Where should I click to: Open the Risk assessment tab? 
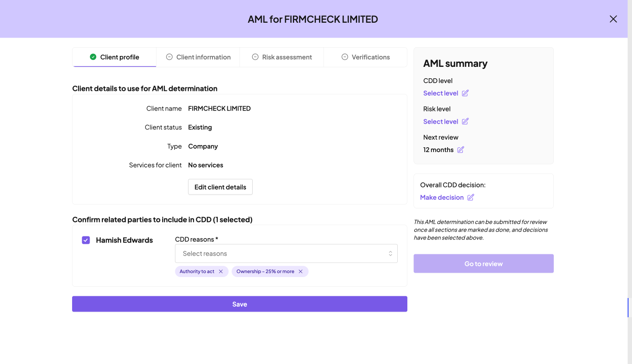pyautogui.click(x=282, y=57)
